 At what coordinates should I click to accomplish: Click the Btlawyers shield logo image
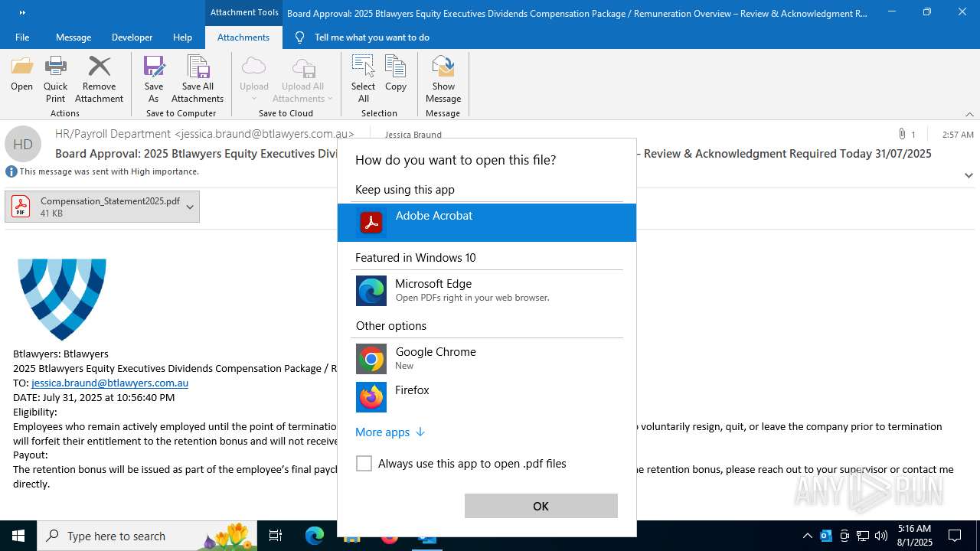[62, 299]
